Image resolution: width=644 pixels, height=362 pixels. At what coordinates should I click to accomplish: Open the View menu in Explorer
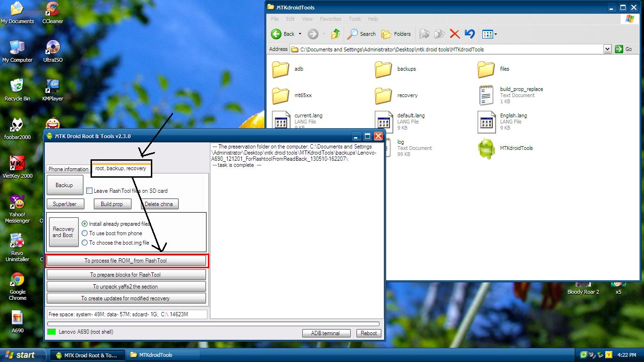[307, 19]
